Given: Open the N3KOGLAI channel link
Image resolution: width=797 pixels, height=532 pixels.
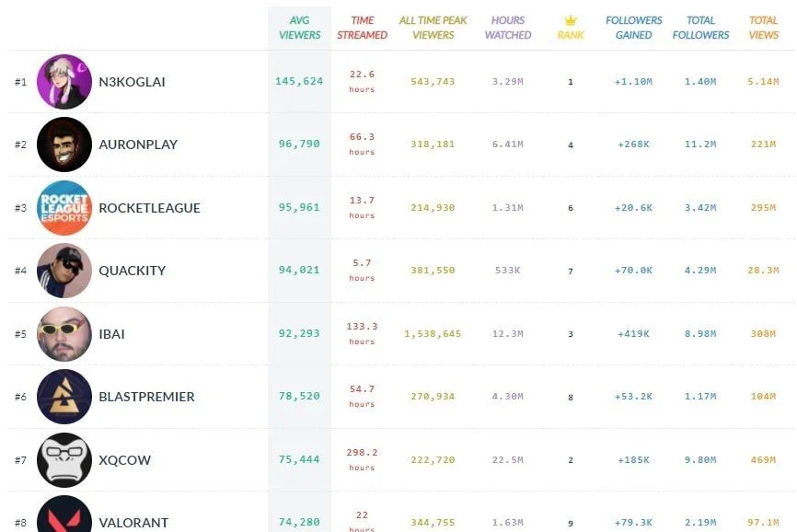Looking at the screenshot, I should (133, 82).
